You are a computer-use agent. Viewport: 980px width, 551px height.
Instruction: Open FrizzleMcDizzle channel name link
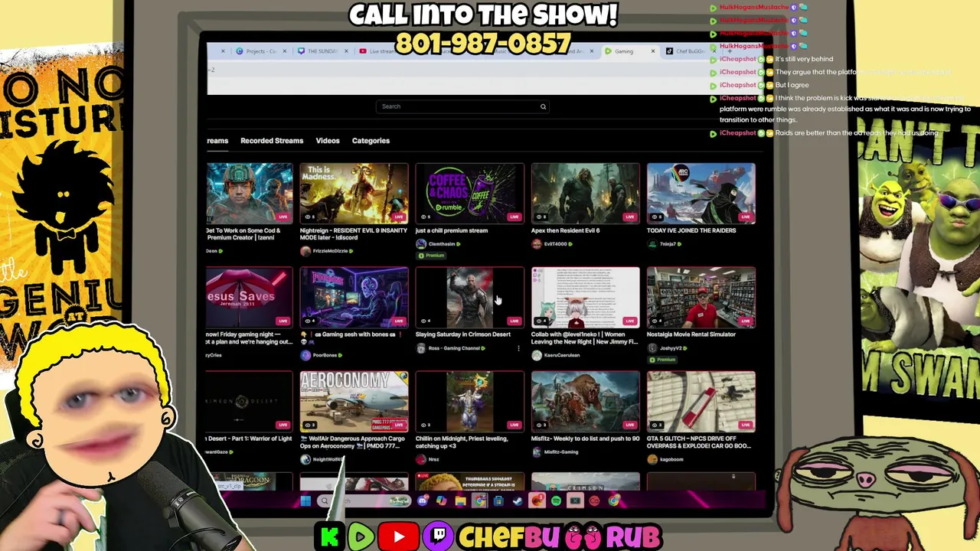pyautogui.click(x=330, y=251)
